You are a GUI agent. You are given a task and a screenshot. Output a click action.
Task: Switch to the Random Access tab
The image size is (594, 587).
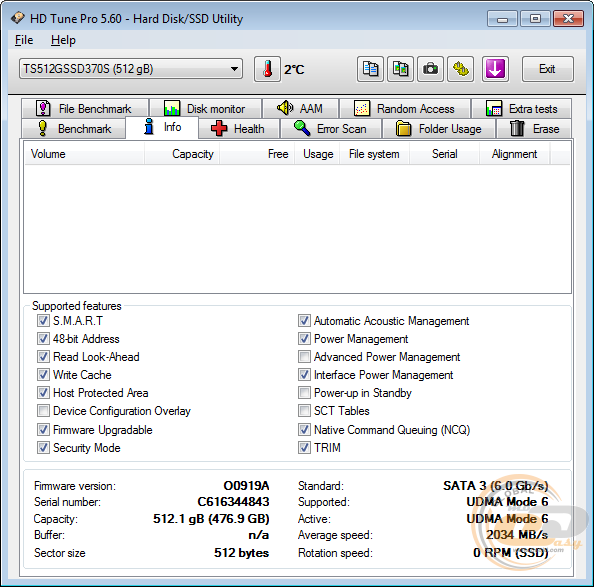[405, 109]
